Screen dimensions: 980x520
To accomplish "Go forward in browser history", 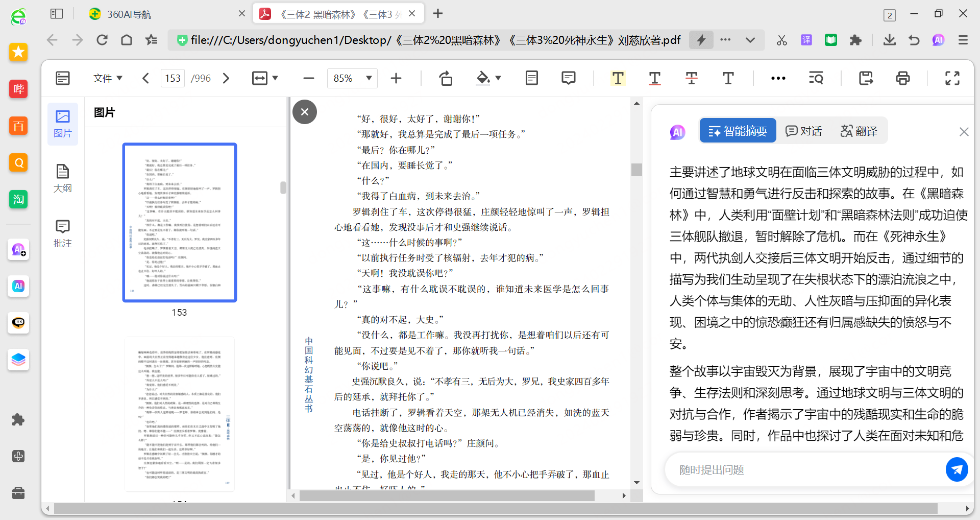I will 77,40.
